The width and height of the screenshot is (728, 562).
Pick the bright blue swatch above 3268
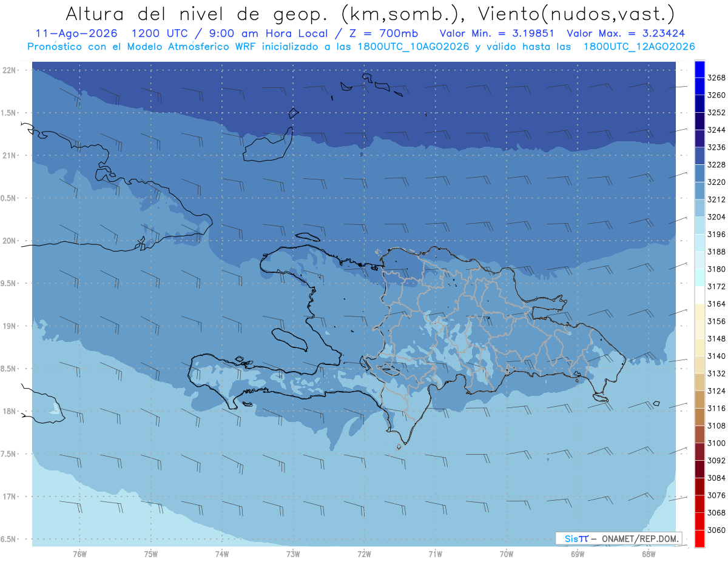[x=699, y=69]
